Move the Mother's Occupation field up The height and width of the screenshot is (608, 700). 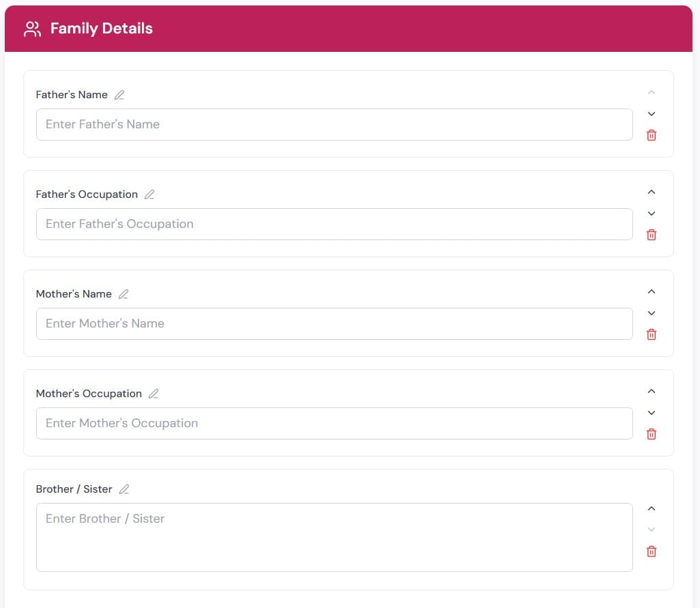[x=652, y=391]
